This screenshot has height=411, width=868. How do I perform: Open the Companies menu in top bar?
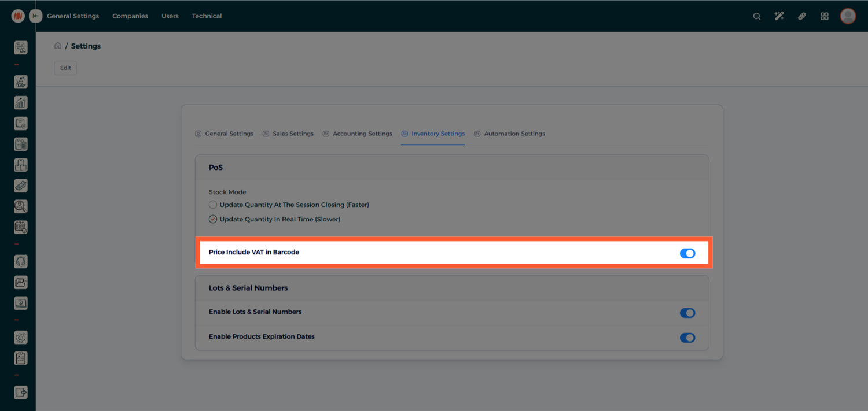click(130, 16)
